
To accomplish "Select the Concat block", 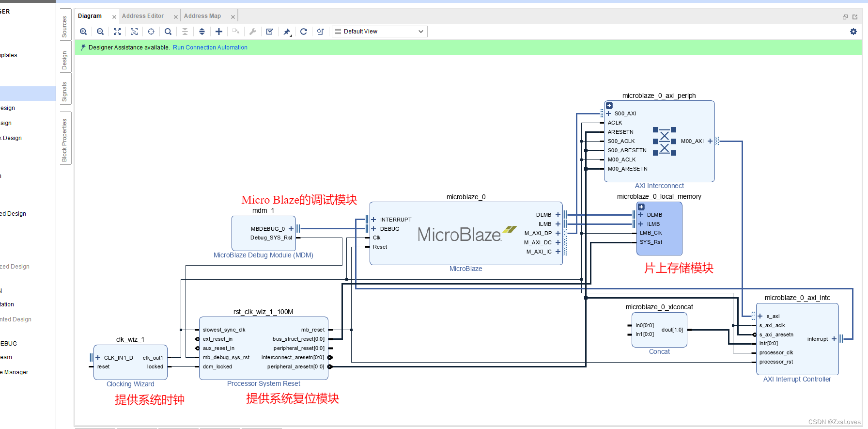I will click(x=659, y=330).
